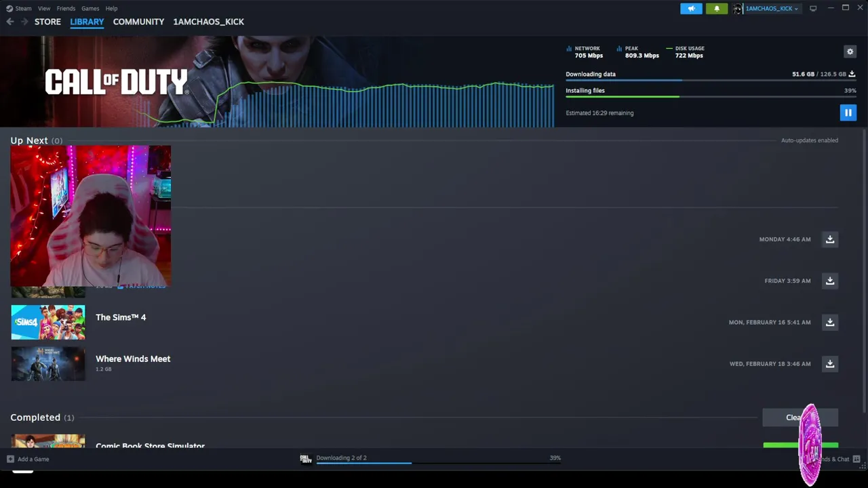Image resolution: width=868 pixels, height=488 pixels.
Task: Go forward with the right arrow
Action: click(24, 22)
